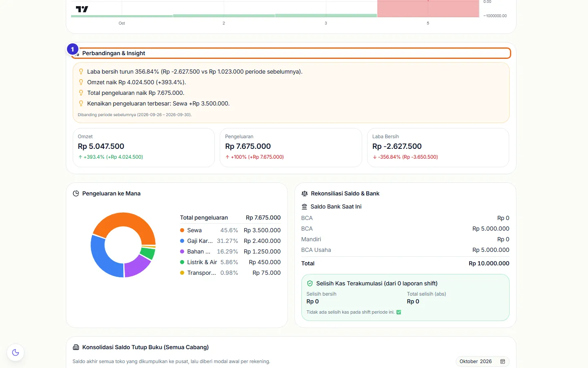This screenshot has height=368, width=588.
Task: Click the Omzet value Rp 5.047.500
Action: pos(101,146)
